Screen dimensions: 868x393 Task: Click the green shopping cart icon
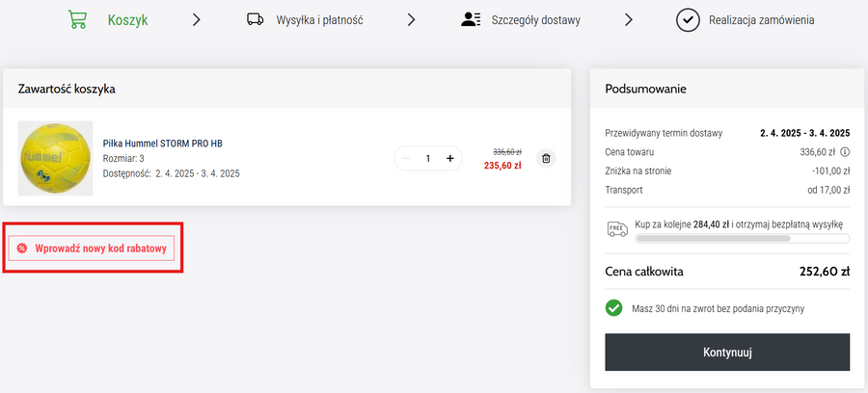79,19
